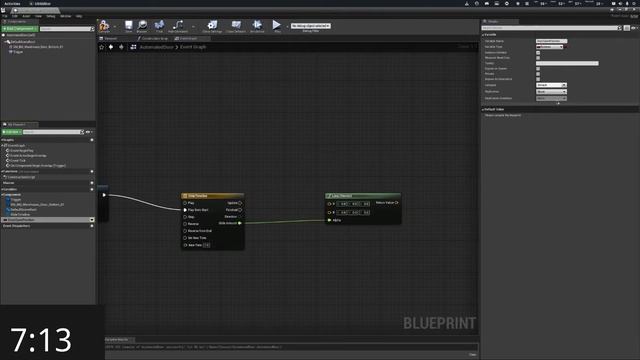This screenshot has height=360, width=640.
Task: Click the add plus icon on Variables section
Action: (92, 189)
